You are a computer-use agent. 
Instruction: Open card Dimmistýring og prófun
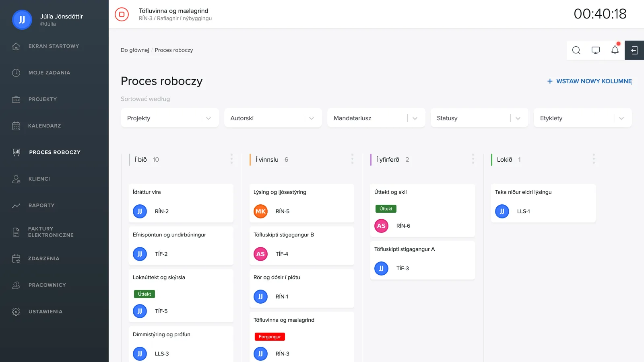tap(181, 344)
